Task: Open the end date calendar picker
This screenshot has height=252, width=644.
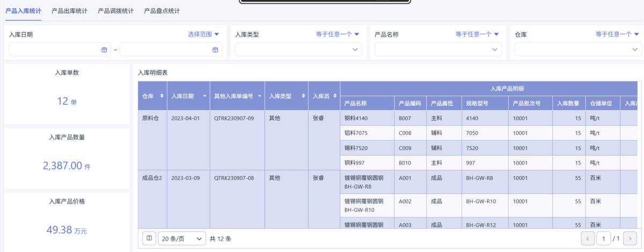Action: pos(215,50)
